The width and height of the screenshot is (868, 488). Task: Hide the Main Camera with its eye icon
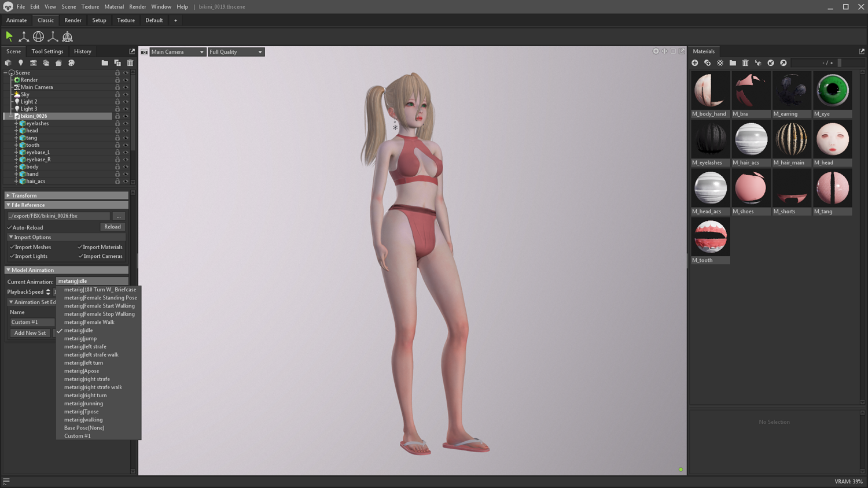(x=126, y=87)
